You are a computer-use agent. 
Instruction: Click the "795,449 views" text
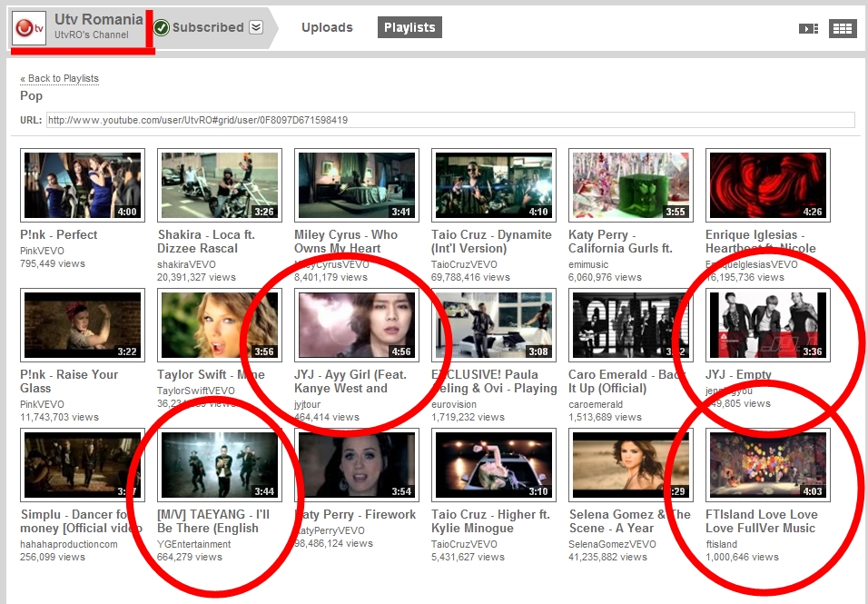(x=53, y=263)
